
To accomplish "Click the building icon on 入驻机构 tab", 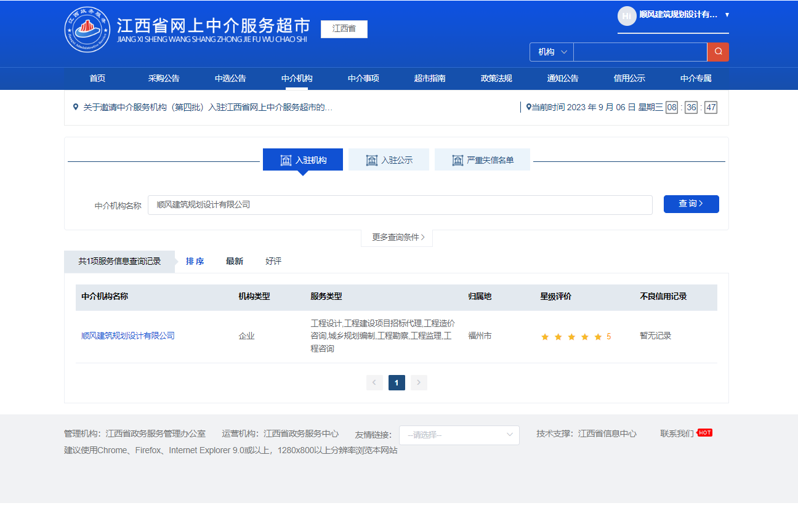I will click(x=286, y=160).
